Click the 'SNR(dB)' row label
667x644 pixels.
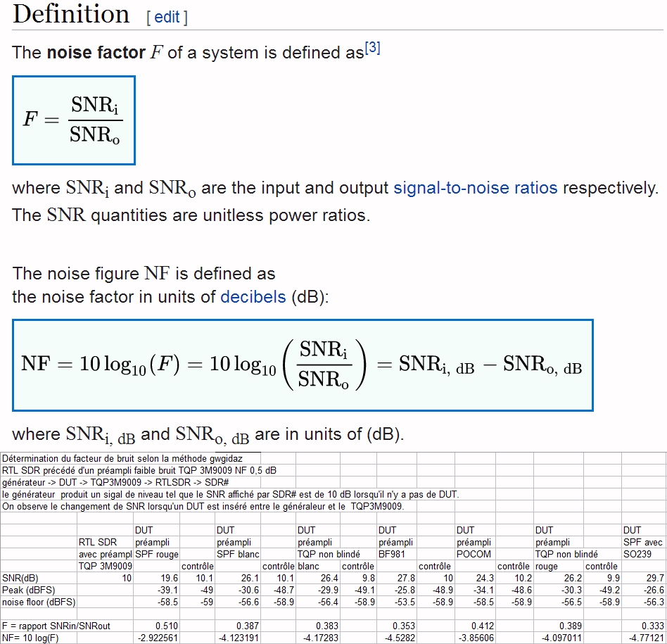pos(20,578)
